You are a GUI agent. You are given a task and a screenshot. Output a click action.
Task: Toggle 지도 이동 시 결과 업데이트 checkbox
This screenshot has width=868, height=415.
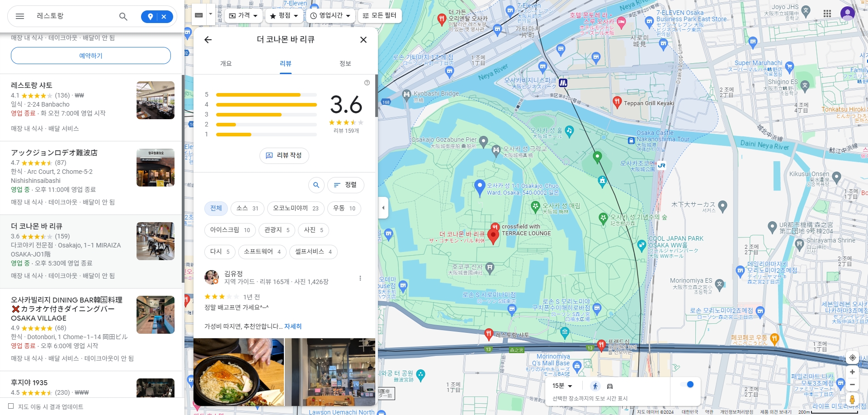[x=11, y=406]
